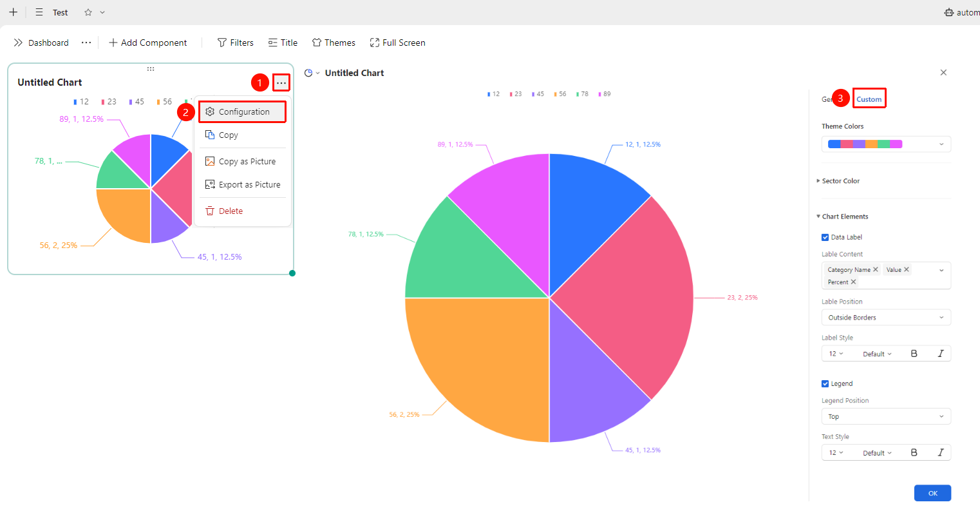
Task: Toggle the Legend checkbox
Action: pos(825,383)
